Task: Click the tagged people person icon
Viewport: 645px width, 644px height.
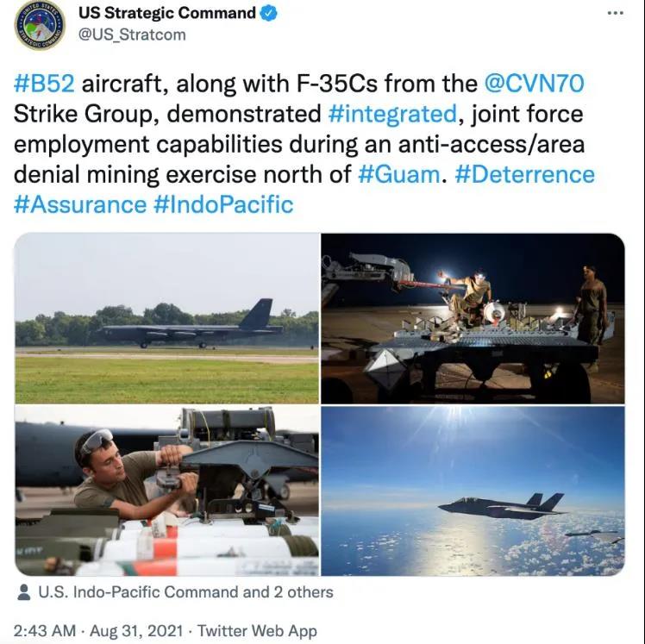Action: [x=24, y=592]
